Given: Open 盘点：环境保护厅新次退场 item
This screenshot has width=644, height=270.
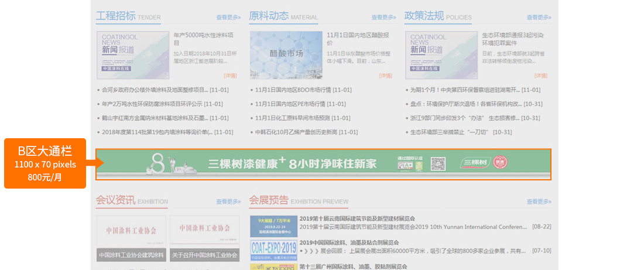Looking at the screenshot, I should pyautogui.click(x=476, y=104).
